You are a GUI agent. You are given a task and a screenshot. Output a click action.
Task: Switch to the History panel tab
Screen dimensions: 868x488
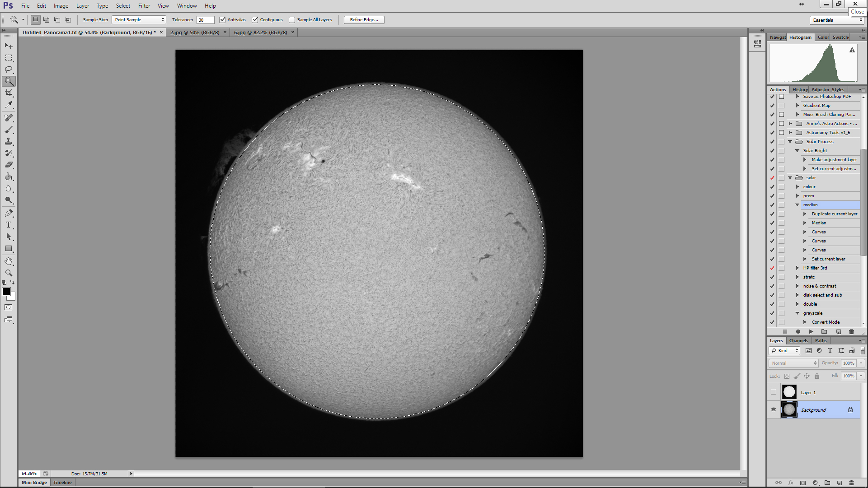click(x=800, y=89)
